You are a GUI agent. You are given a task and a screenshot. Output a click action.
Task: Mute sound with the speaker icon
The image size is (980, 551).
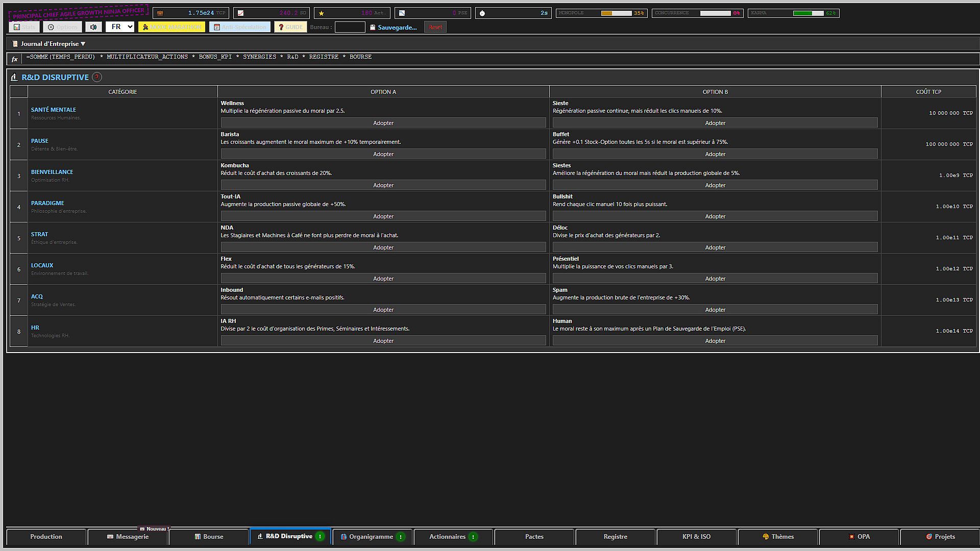click(x=93, y=27)
